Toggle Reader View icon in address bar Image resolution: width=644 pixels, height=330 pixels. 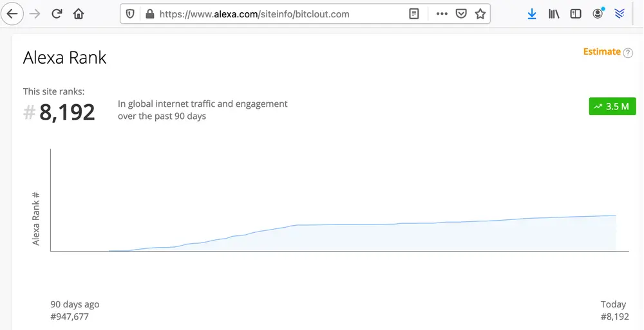coord(414,14)
